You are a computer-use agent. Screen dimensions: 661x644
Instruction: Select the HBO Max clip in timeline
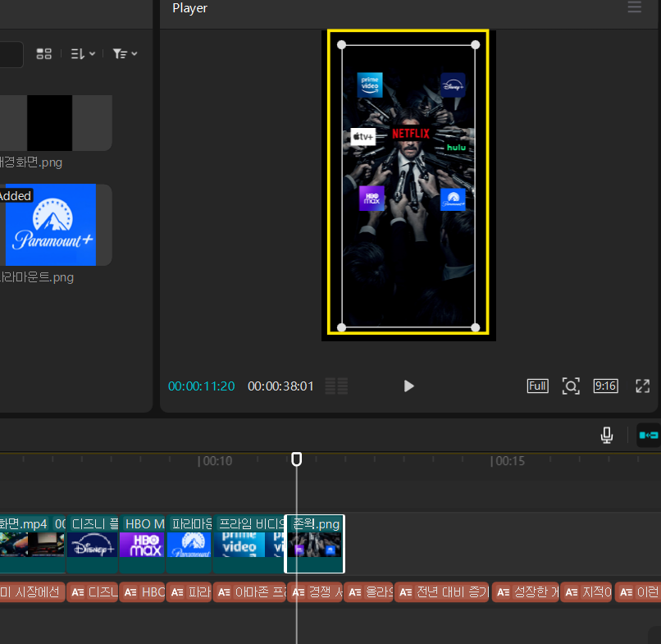click(x=142, y=544)
